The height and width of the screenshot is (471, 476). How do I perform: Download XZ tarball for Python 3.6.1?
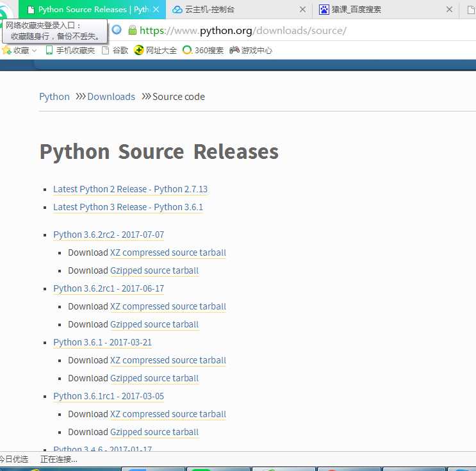tap(168, 360)
